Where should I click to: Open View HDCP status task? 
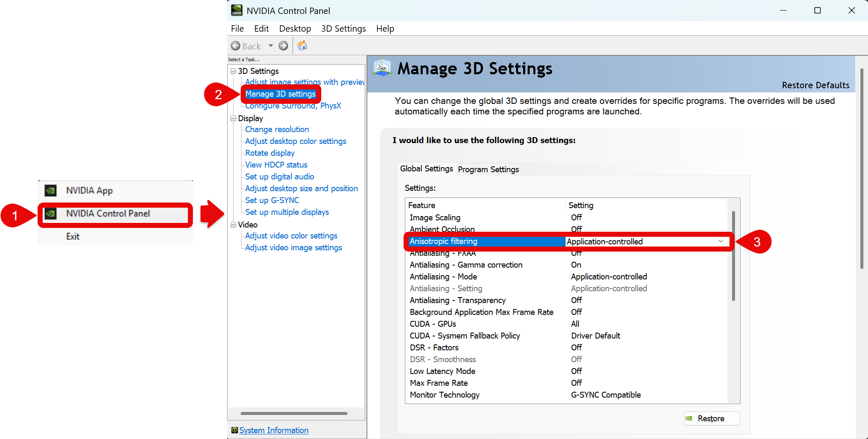(x=276, y=165)
